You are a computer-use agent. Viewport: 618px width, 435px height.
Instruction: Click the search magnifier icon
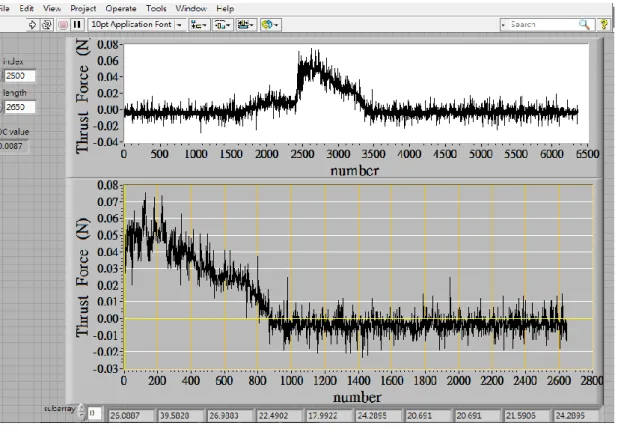[584, 25]
